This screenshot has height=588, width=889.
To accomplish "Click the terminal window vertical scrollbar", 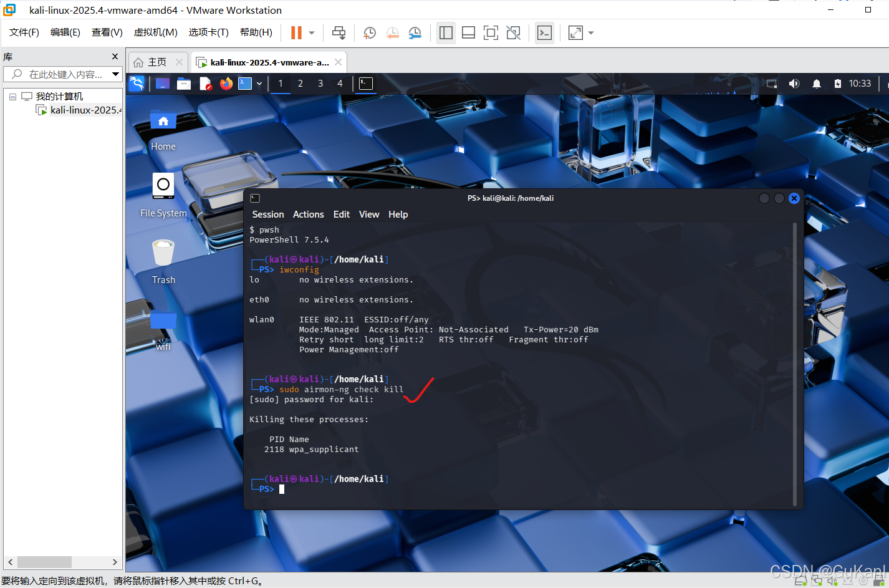I will pyautogui.click(x=795, y=365).
